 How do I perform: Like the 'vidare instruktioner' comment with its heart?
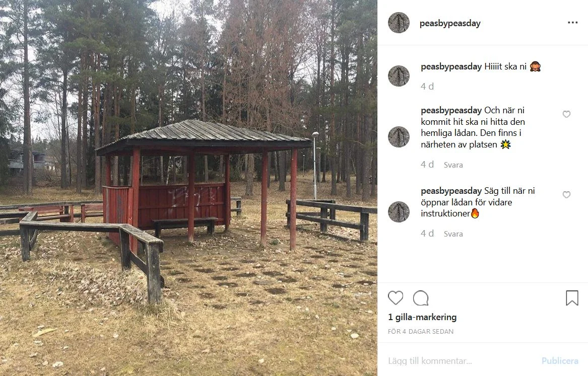point(566,195)
